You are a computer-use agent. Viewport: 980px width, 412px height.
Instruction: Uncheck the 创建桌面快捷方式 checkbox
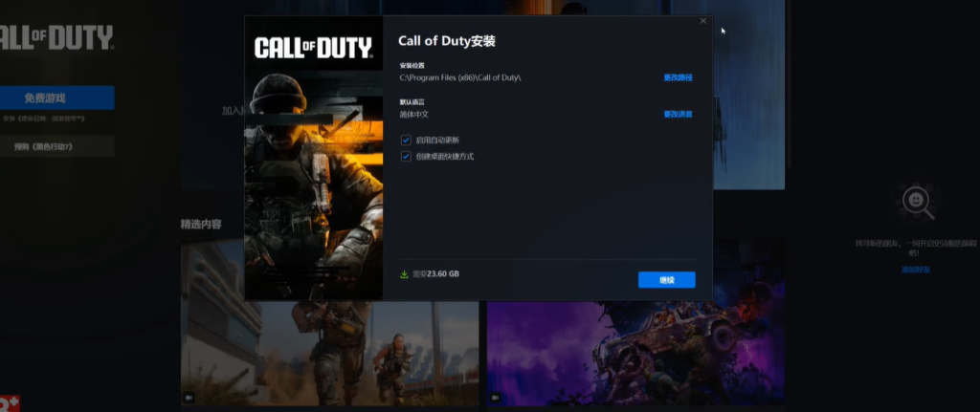(x=406, y=156)
